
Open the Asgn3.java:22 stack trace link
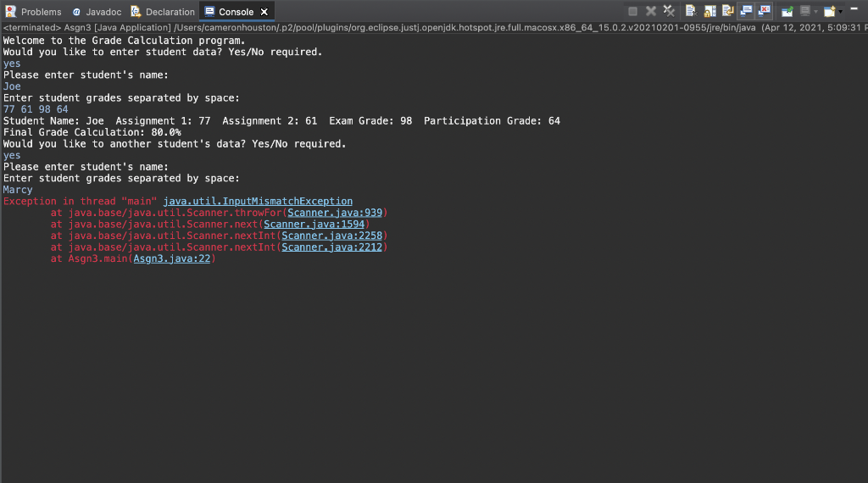(171, 259)
